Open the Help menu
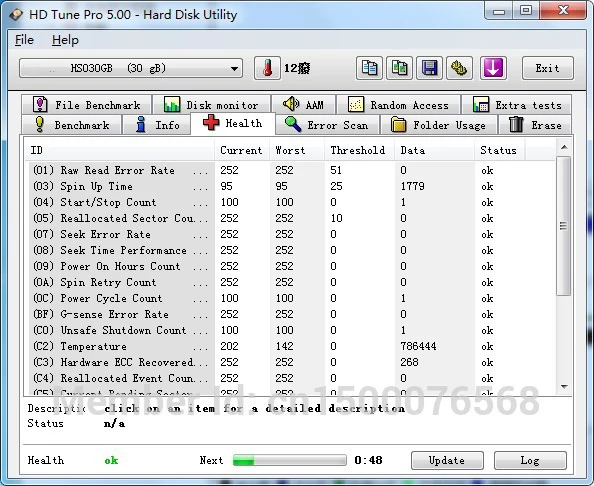 pyautogui.click(x=65, y=40)
